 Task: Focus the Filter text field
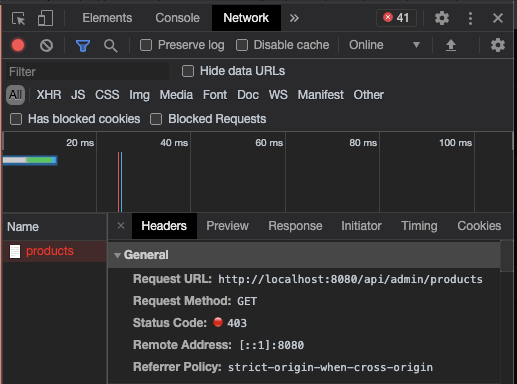coord(87,71)
